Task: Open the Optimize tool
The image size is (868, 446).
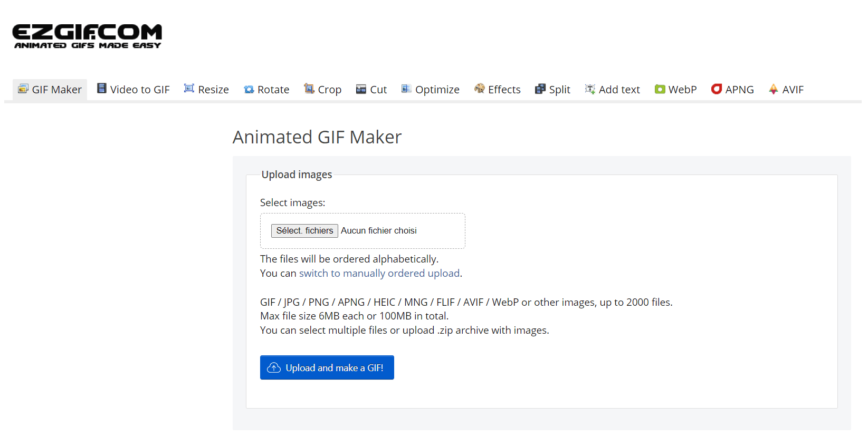Action: coord(431,90)
